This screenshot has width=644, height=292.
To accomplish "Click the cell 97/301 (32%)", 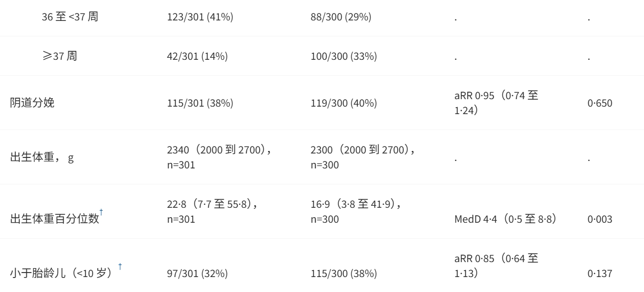I will [197, 273].
